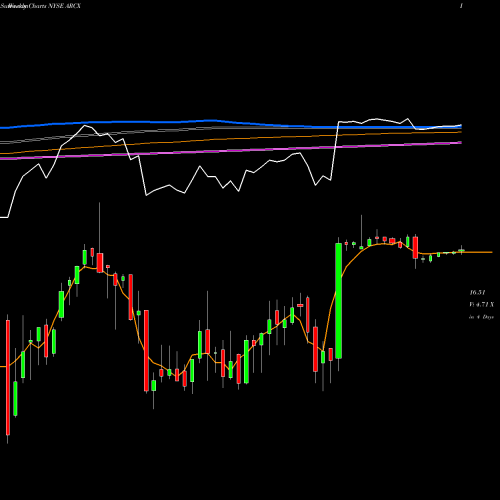Select the tallest green breakout candlestick

click(x=339, y=301)
